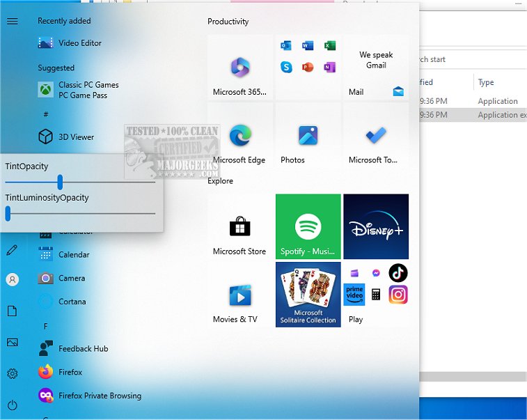This screenshot has height=420, width=527.
Task: Open the Microsoft Store tile
Action: coord(239,227)
